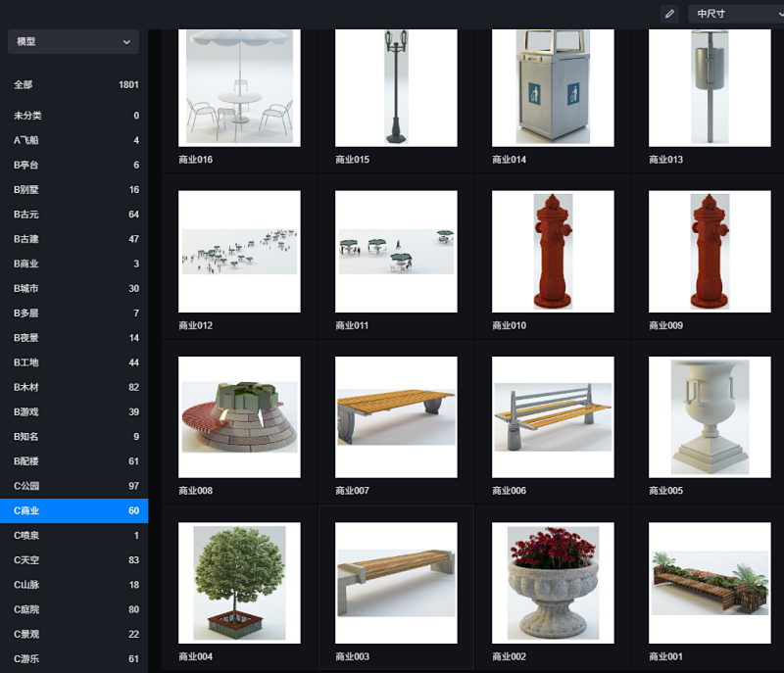Open the 商业016 umbrella table thumbnail
The image size is (784, 673).
[x=239, y=88]
